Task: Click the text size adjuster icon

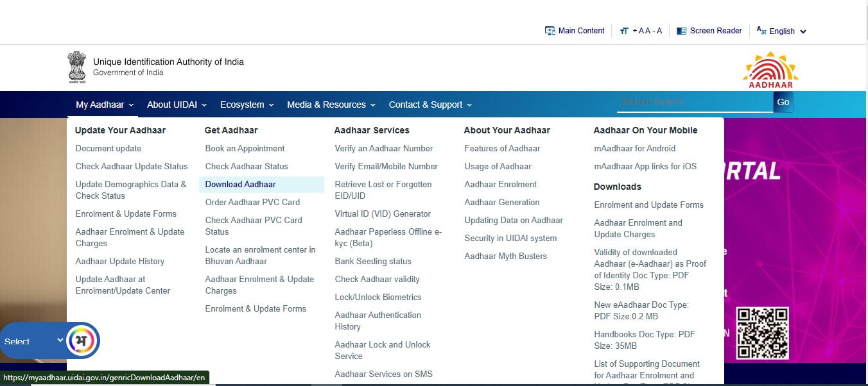Action: click(x=623, y=31)
